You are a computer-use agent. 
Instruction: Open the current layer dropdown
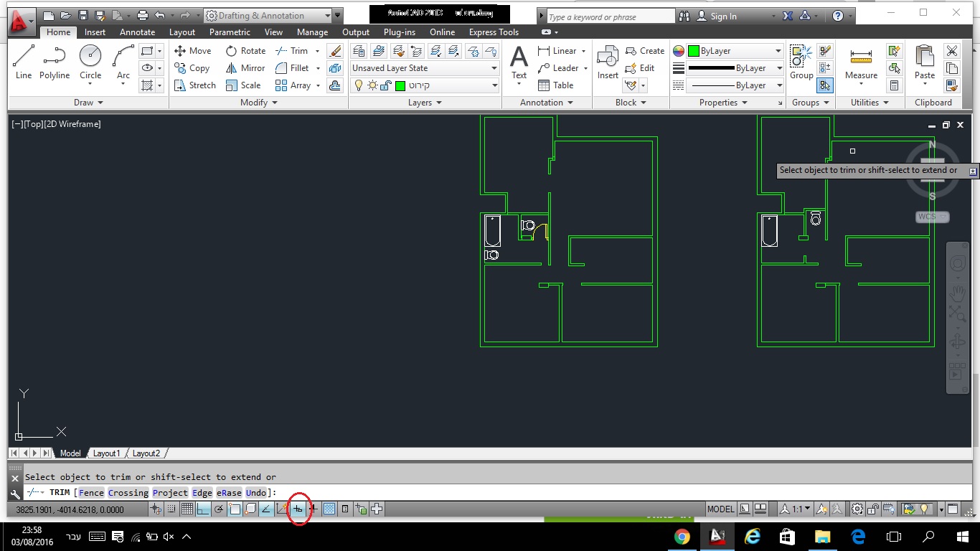425,85
